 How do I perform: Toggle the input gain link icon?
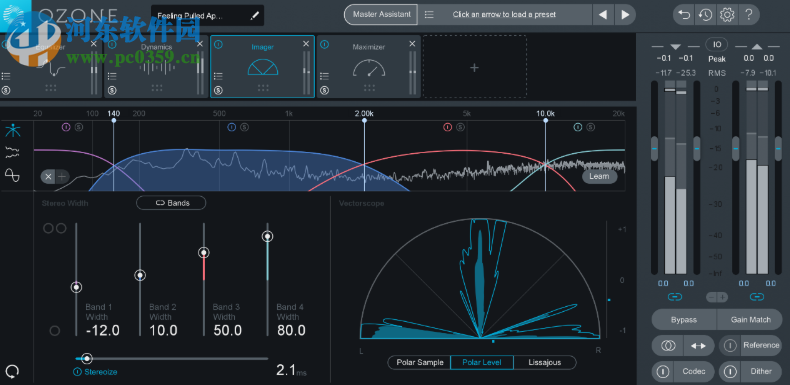675,297
